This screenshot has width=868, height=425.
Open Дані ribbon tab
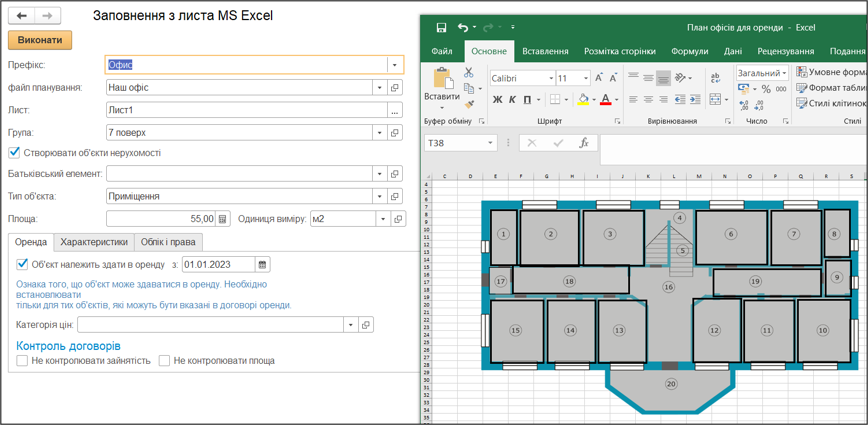pos(733,51)
